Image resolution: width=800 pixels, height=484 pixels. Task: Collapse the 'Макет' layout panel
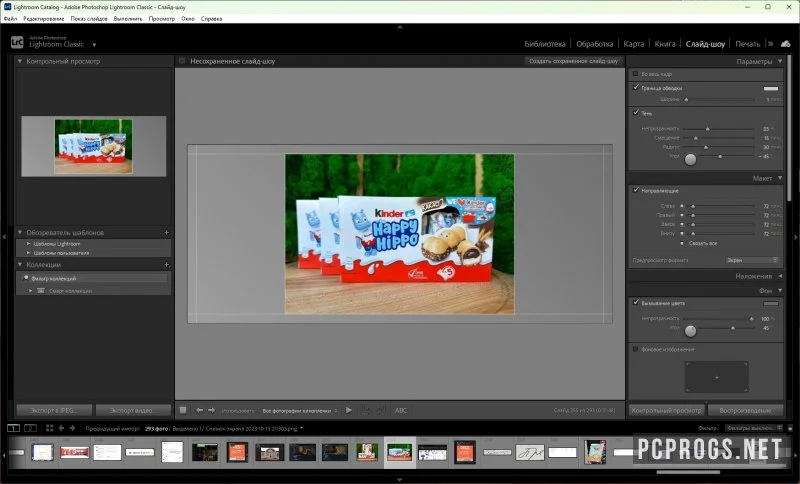pos(780,178)
